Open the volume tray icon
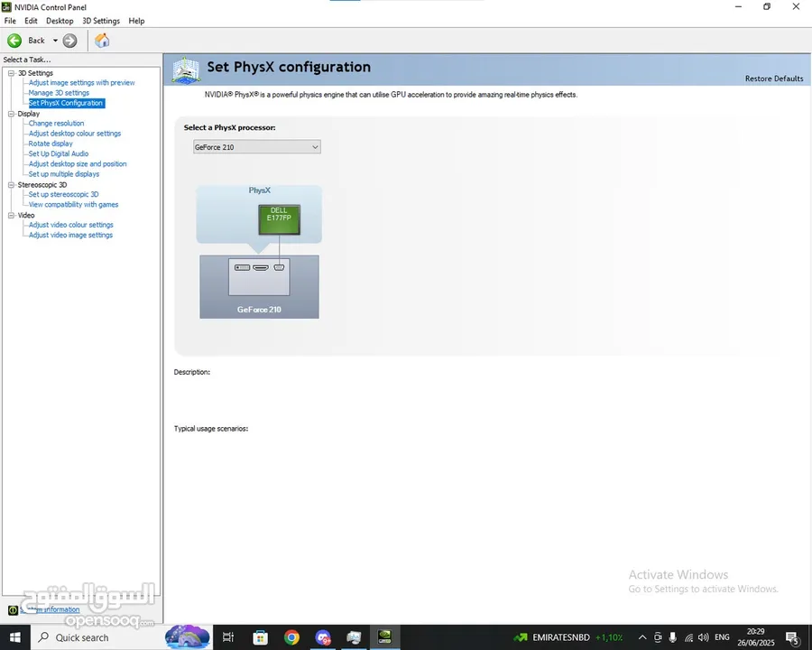The width and height of the screenshot is (812, 650). tap(703, 637)
